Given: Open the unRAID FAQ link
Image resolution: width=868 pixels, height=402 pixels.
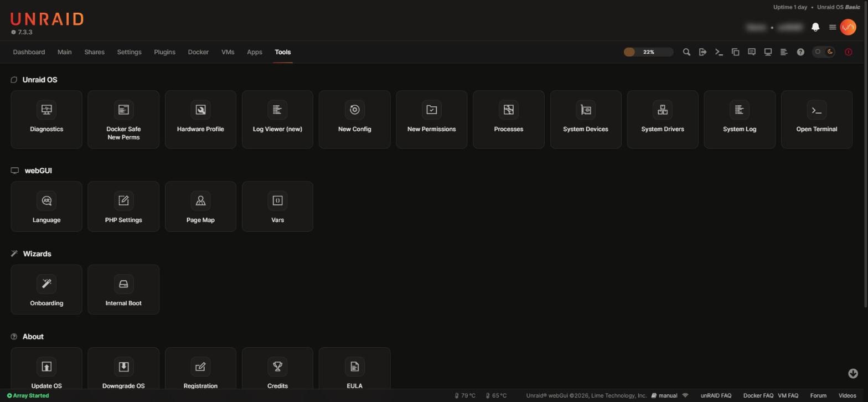Looking at the screenshot, I should 716,396.
